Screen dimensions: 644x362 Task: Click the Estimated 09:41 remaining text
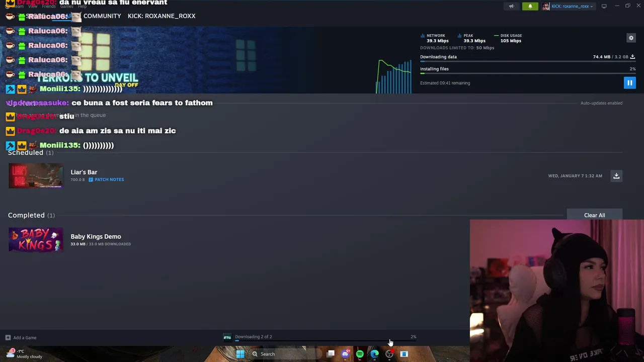point(445,83)
